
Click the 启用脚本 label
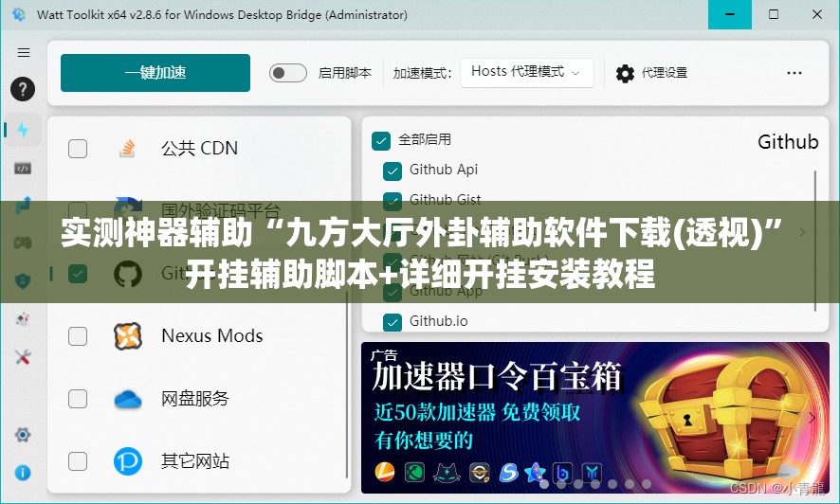point(344,73)
